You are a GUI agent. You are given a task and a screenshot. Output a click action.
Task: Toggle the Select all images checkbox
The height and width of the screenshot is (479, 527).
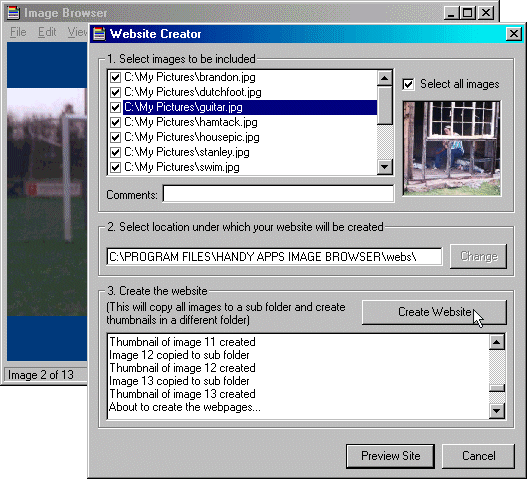click(408, 84)
